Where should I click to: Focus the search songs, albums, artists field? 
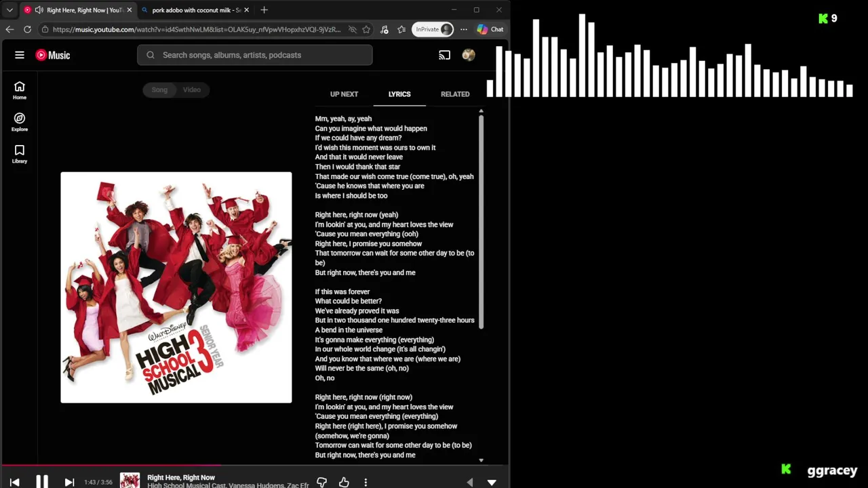(x=255, y=55)
